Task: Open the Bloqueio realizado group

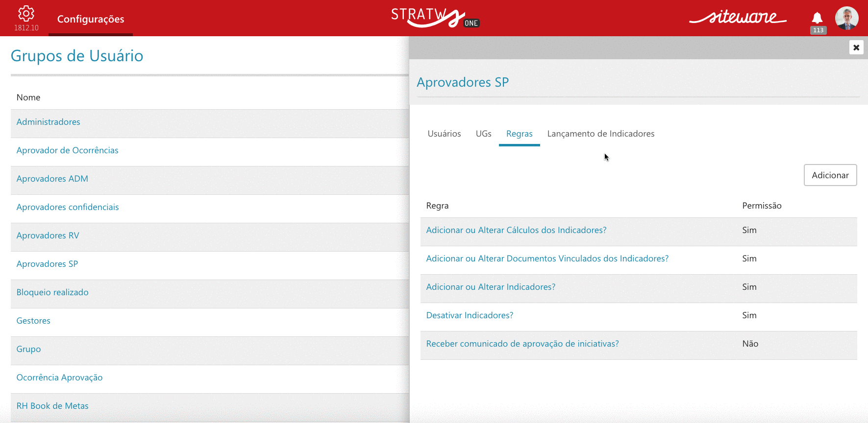Action: (x=52, y=292)
